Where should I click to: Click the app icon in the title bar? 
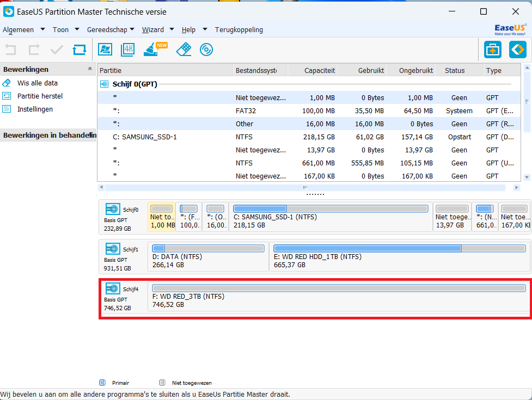(9, 11)
